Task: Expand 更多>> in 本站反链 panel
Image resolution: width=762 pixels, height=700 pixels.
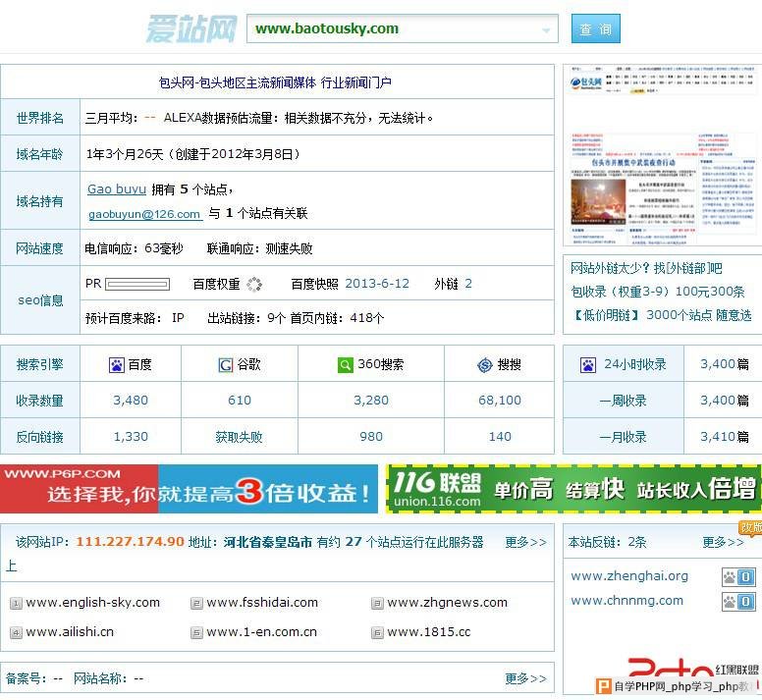Action: (723, 542)
